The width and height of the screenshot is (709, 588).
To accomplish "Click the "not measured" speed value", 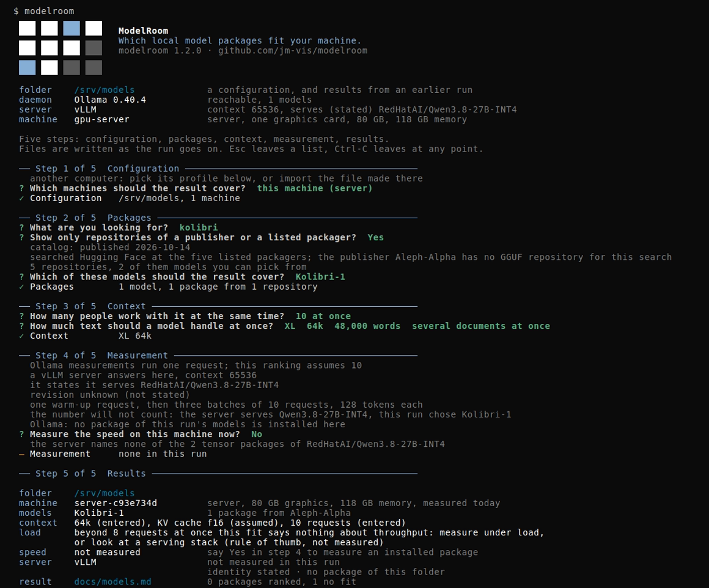I will 107,553.
